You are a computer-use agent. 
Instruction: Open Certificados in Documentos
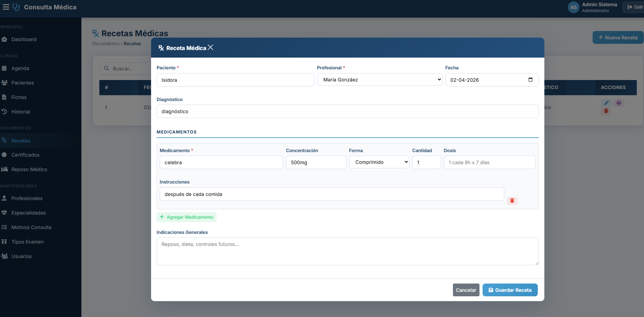[40, 155]
